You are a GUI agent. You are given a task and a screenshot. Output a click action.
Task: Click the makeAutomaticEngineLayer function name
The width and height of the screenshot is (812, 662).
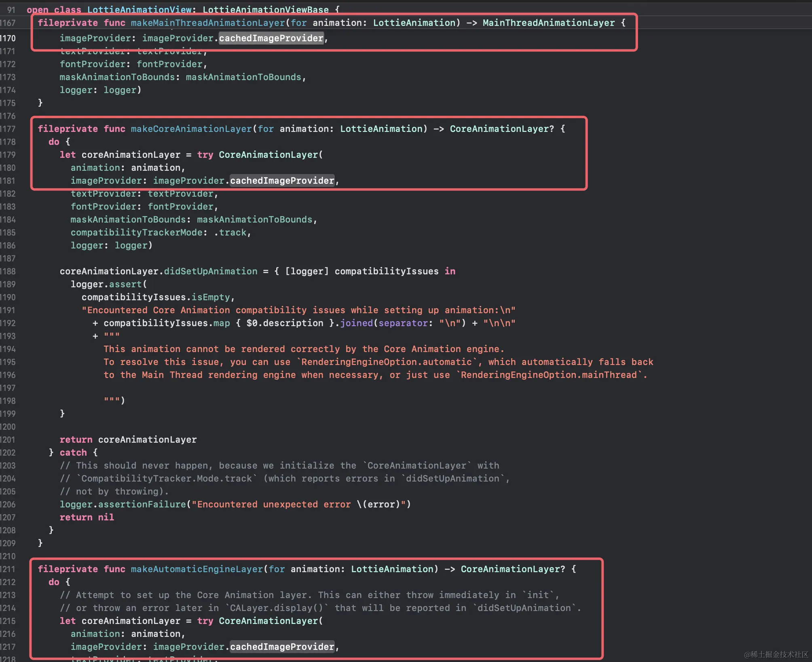click(x=197, y=569)
